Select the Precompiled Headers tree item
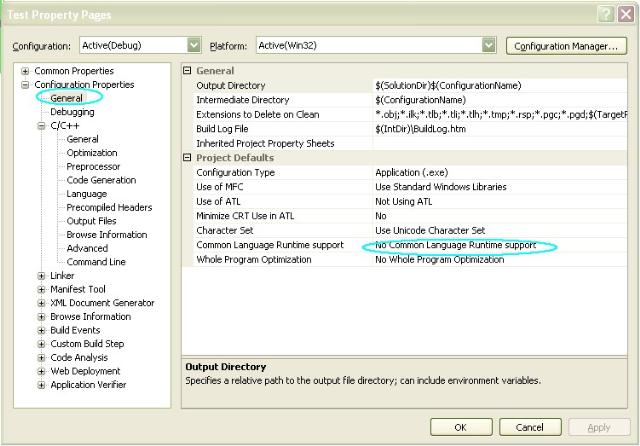The image size is (640, 446). [x=109, y=207]
